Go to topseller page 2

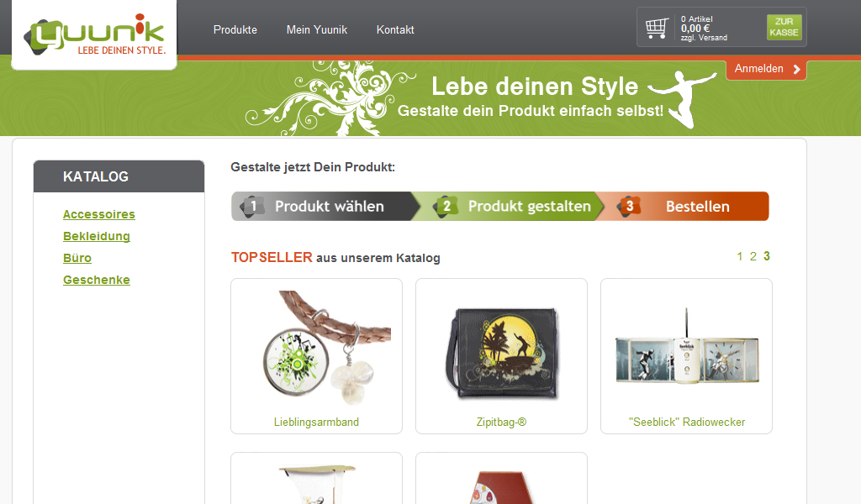coord(753,257)
